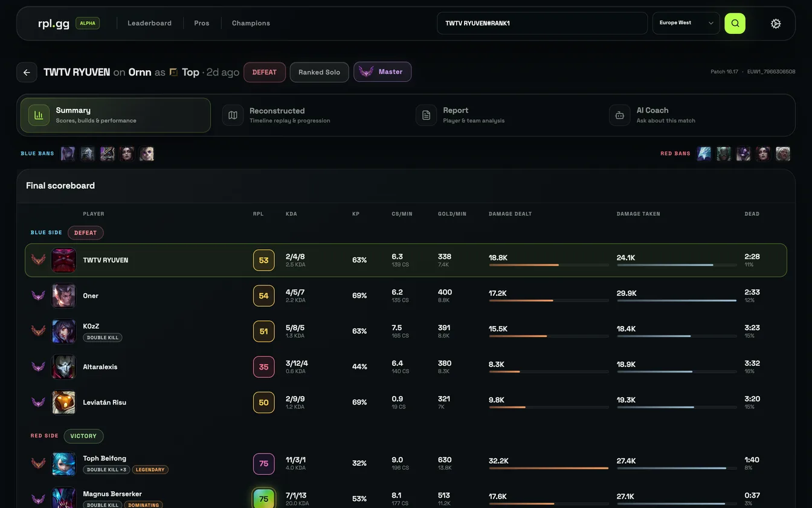Click the map icon beside Reconstructed

[x=233, y=115]
